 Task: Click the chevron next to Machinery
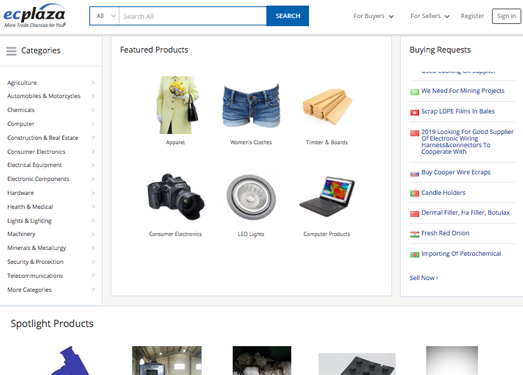pos(93,234)
